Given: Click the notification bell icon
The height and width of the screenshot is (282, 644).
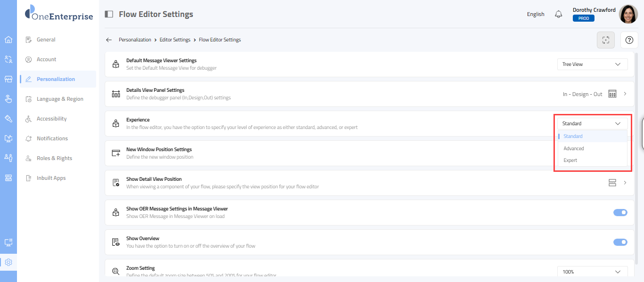Looking at the screenshot, I should point(559,14).
